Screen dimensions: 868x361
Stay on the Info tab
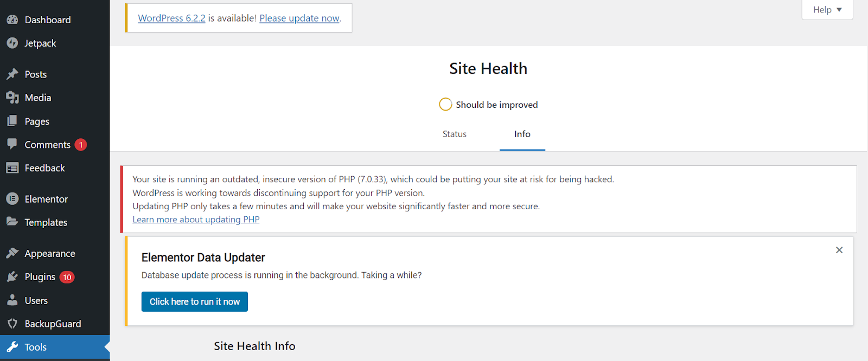coord(522,134)
